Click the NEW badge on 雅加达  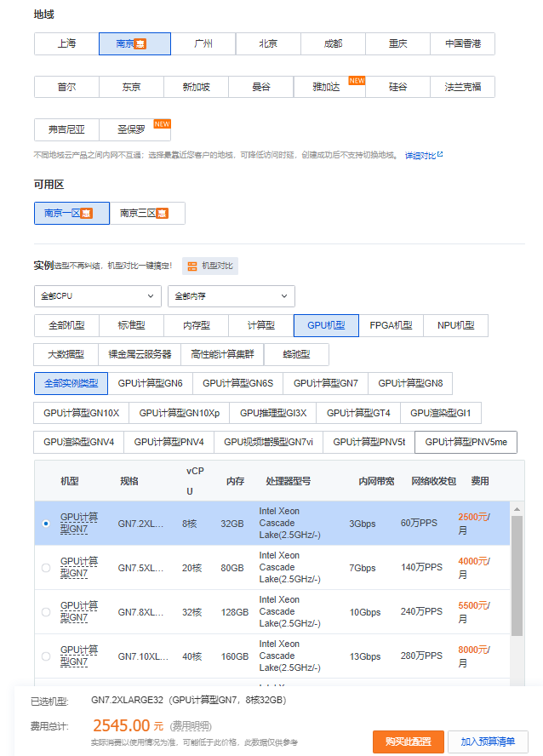click(x=357, y=81)
